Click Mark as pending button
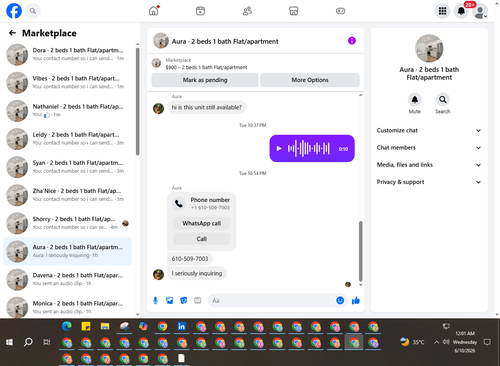This screenshot has width=500, height=366. tap(205, 80)
